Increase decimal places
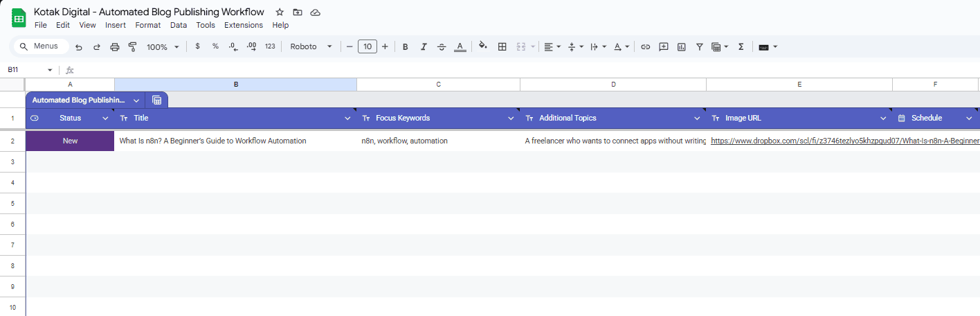 click(x=252, y=46)
